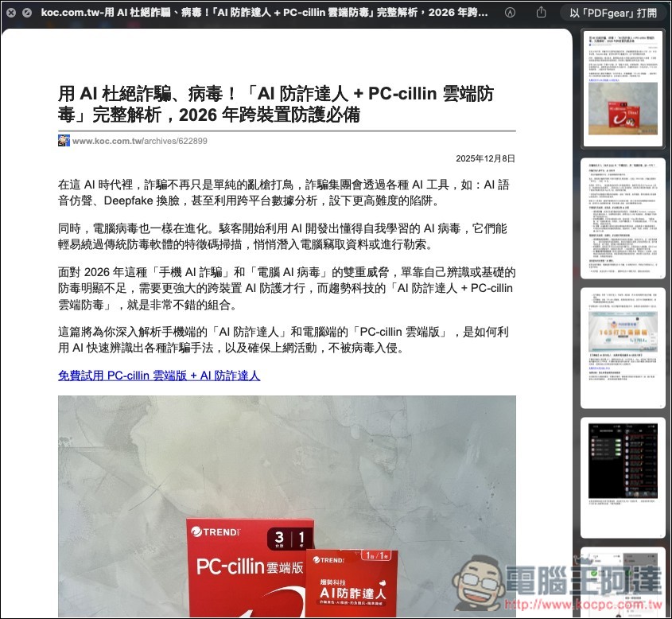Click the AI 防詐達人 red box image
The width and height of the screenshot is (672, 619).
click(x=352, y=581)
